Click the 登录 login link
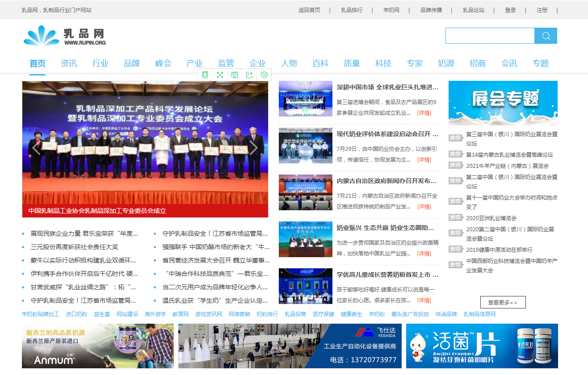Screen dimensions: 588x375 click(510, 10)
